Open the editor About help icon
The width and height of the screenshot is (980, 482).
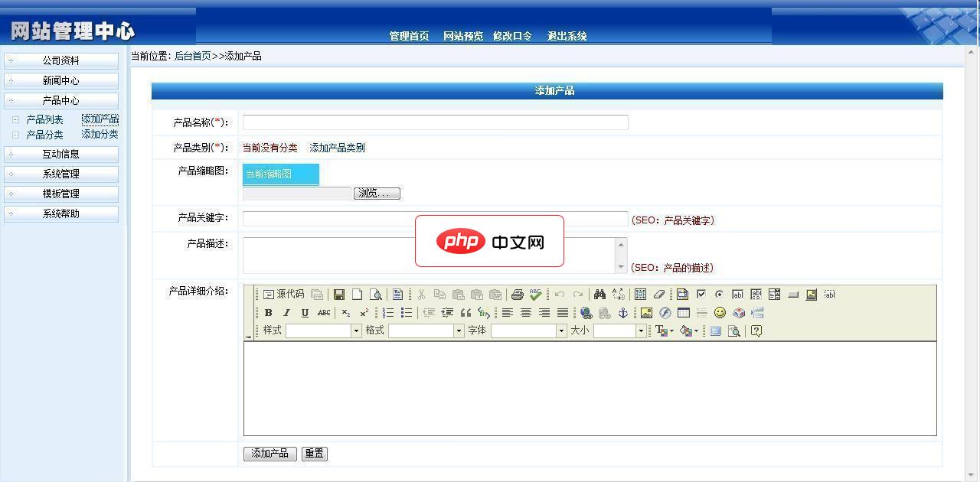click(x=756, y=331)
